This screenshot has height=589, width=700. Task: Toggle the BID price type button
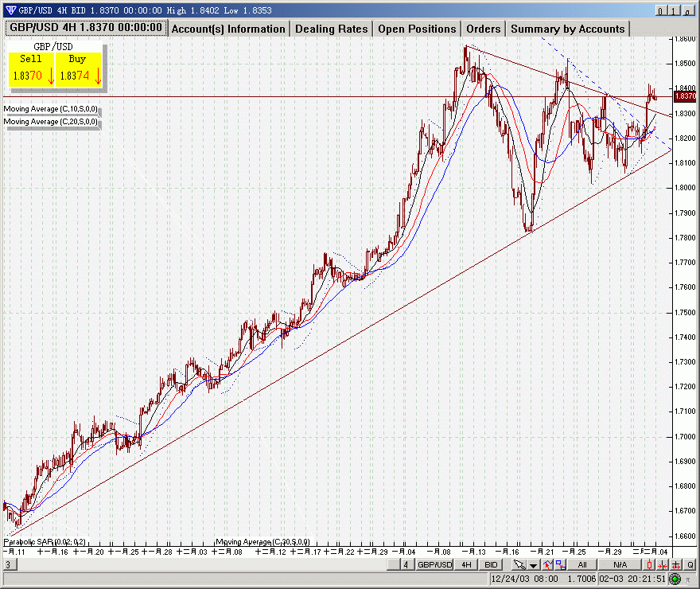point(491,565)
